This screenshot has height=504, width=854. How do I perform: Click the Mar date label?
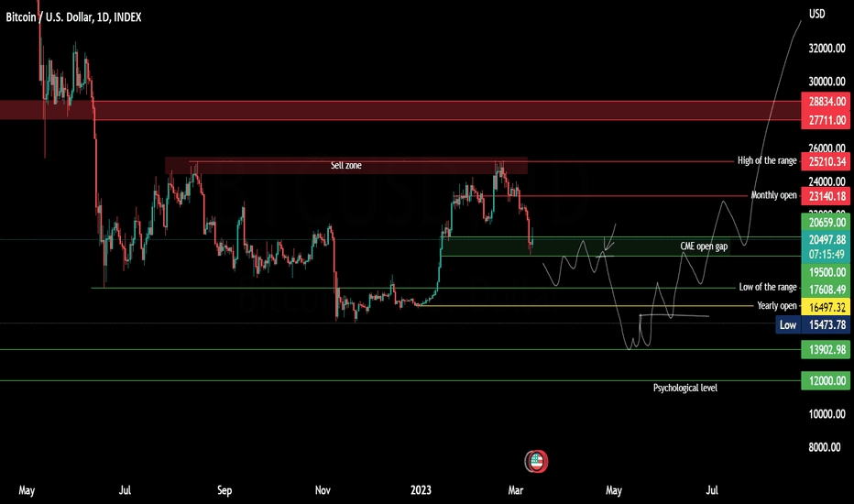[x=515, y=490]
